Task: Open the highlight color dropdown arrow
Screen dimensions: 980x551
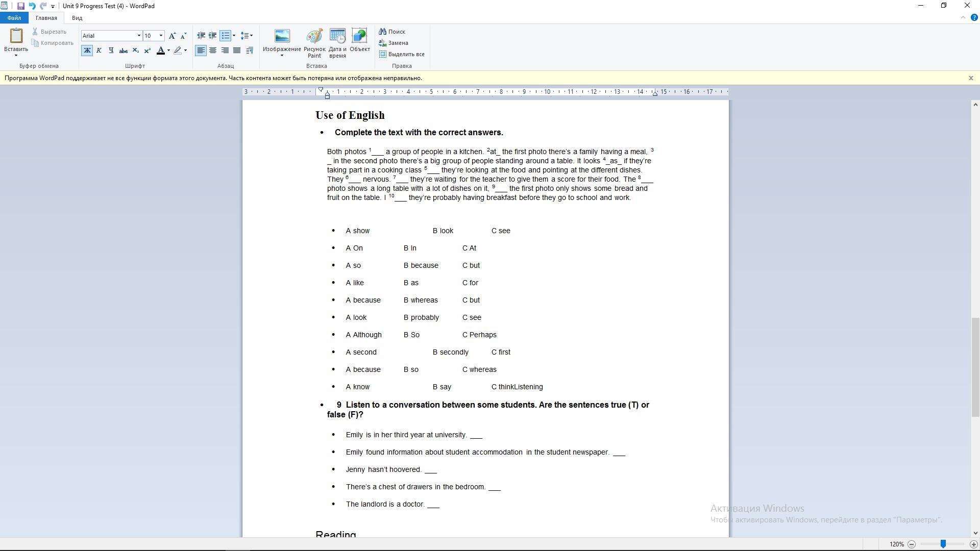Action: pos(185,51)
